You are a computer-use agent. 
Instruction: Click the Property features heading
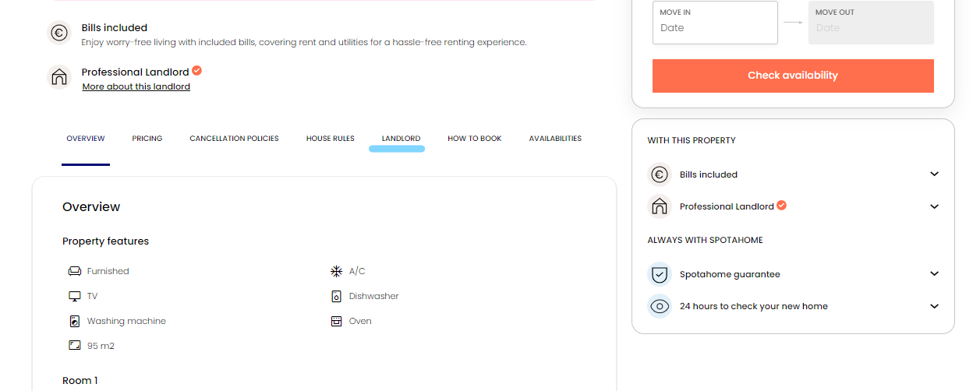(105, 241)
